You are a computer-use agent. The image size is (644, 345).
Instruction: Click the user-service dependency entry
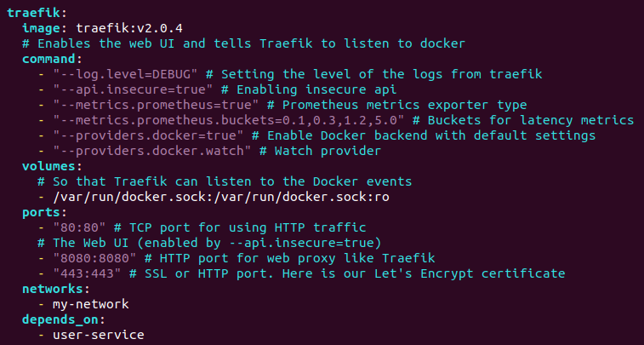click(x=99, y=335)
